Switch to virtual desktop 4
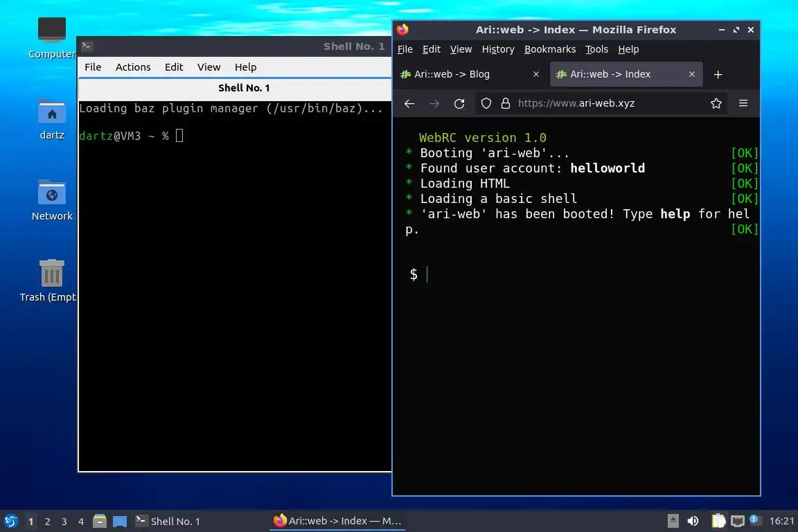The image size is (798, 532). point(81,522)
